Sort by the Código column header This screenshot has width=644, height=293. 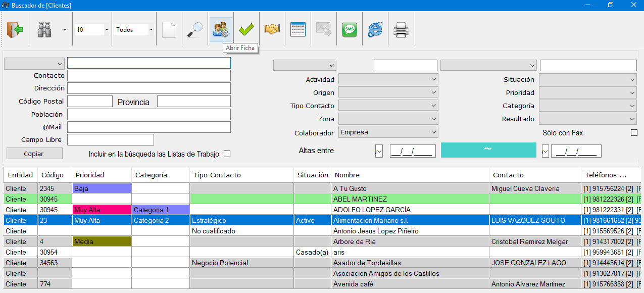[x=55, y=175]
